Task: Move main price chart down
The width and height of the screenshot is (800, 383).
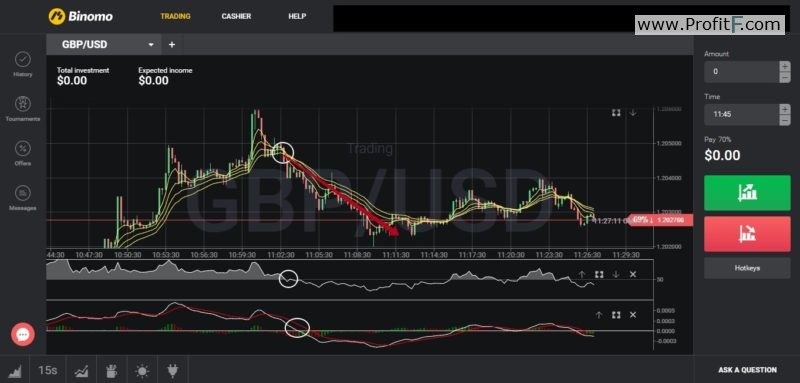Action: 633,113
